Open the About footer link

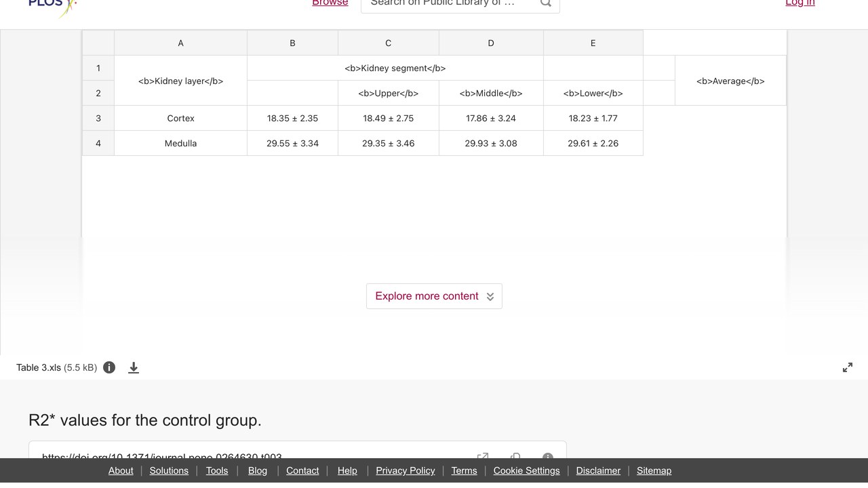121,470
